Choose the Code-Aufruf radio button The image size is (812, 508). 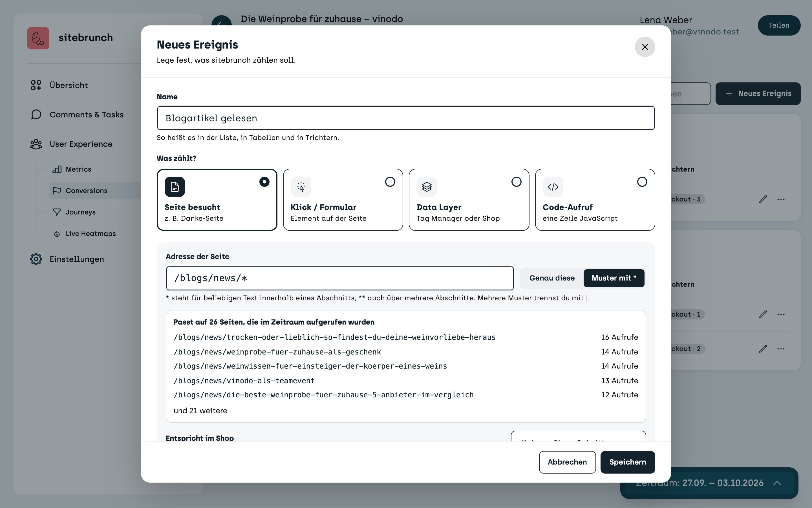[642, 182]
